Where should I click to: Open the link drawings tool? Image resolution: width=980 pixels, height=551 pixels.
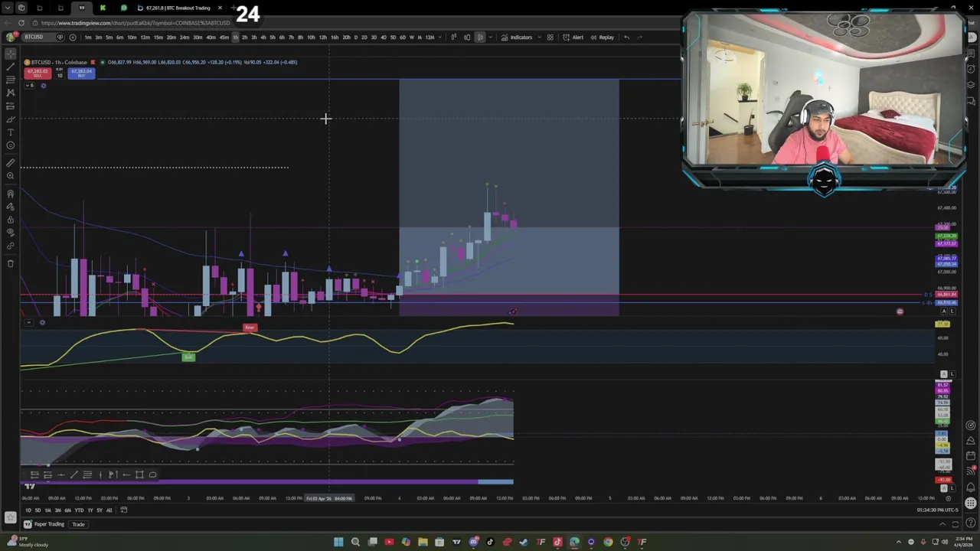10,246
